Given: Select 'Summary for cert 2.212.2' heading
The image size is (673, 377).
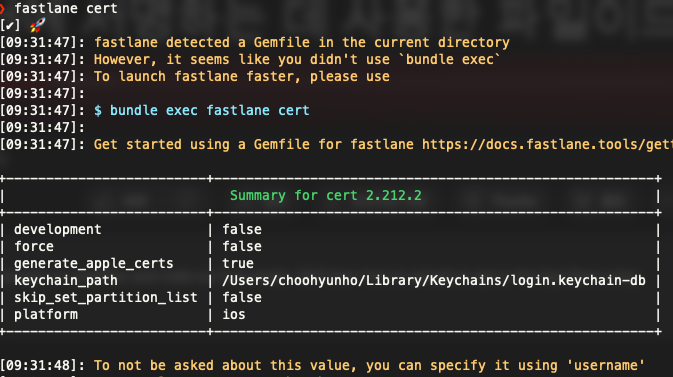Looking at the screenshot, I should point(326,195).
